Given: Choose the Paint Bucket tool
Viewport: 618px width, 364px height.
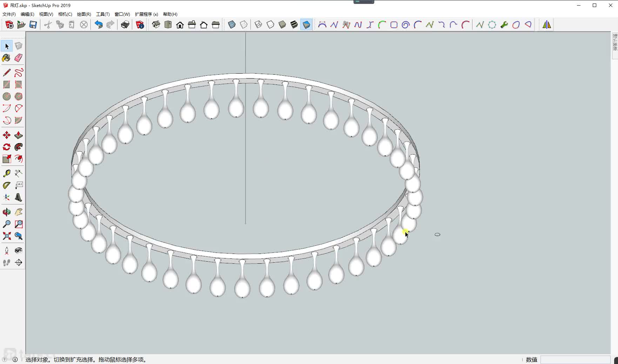Looking at the screenshot, I should (x=7, y=58).
